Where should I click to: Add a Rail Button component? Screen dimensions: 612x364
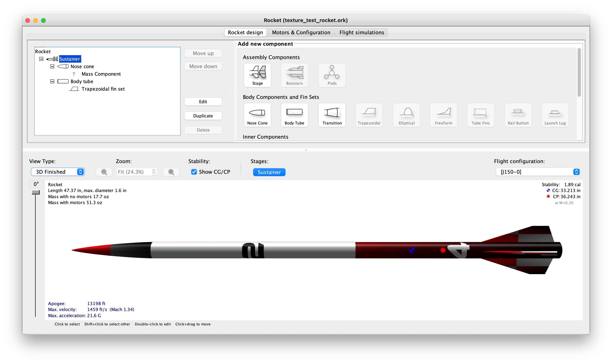pos(518,115)
